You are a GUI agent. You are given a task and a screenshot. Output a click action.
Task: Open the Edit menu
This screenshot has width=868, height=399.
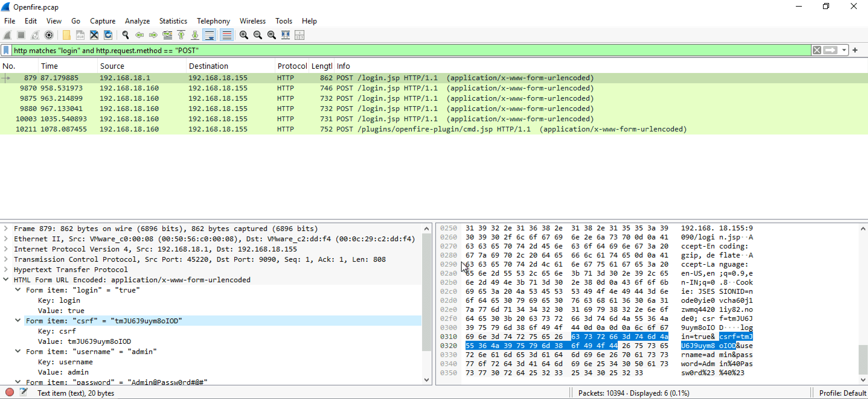click(x=30, y=21)
